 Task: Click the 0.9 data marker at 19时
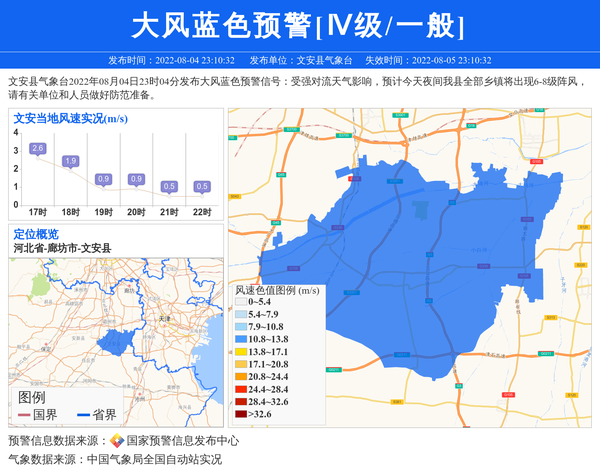[x=103, y=179]
